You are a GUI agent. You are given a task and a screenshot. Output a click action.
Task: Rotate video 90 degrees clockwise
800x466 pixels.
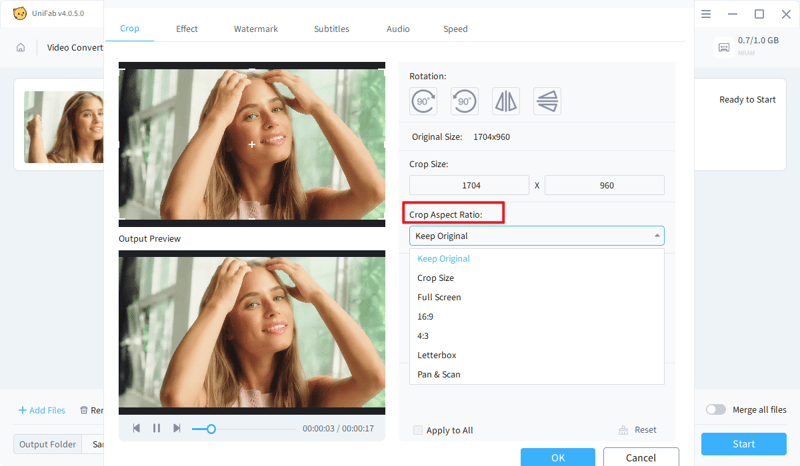click(x=423, y=101)
